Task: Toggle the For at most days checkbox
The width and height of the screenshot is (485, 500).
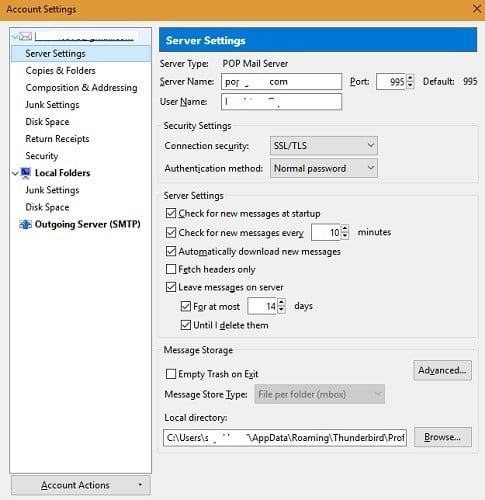Action: tap(186, 306)
